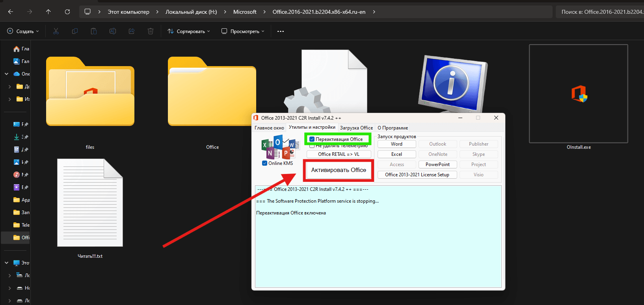
Task: Select the OInstall.exe file icon
Action: (x=579, y=94)
